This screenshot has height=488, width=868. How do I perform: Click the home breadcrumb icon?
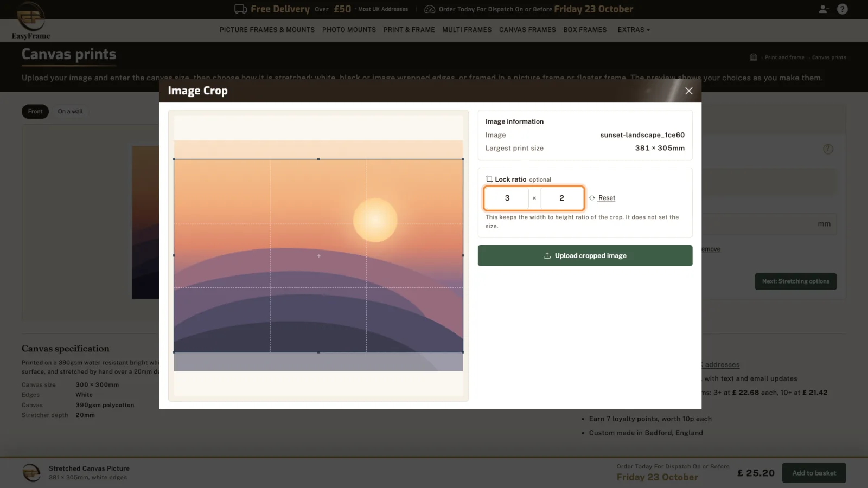(x=753, y=57)
